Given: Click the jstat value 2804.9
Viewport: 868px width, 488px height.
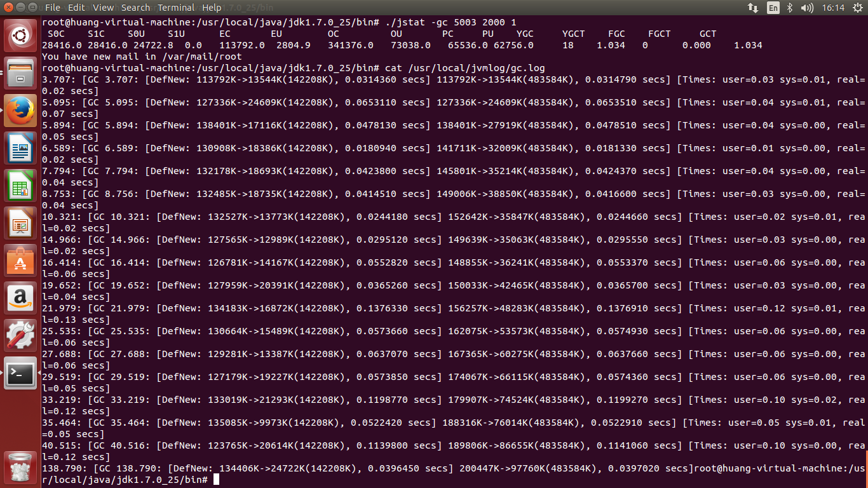Looking at the screenshot, I should point(294,45).
